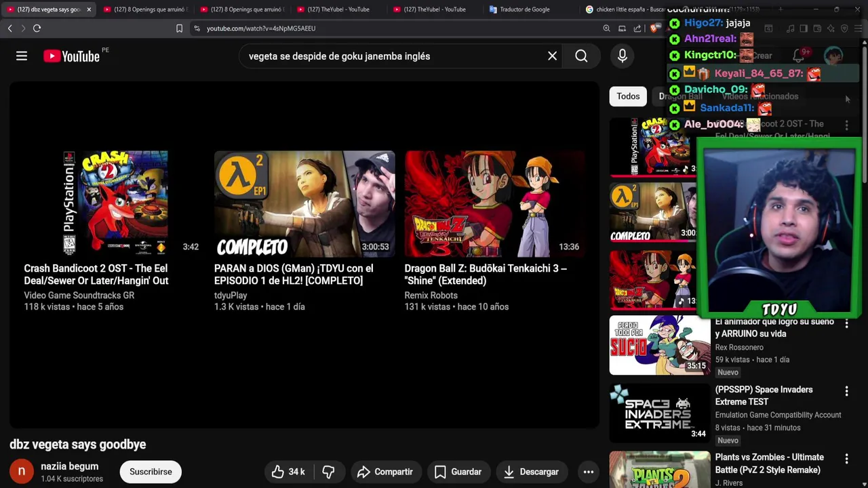This screenshot has width=868, height=488.
Task: Click 'Emulation Game Compatibility Account' channel name
Action: tap(778, 415)
